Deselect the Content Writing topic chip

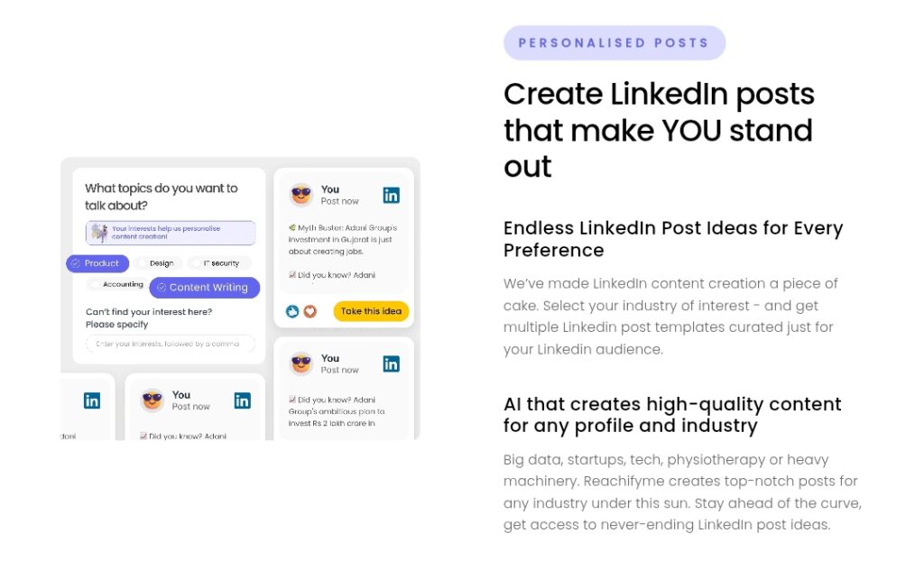206,287
